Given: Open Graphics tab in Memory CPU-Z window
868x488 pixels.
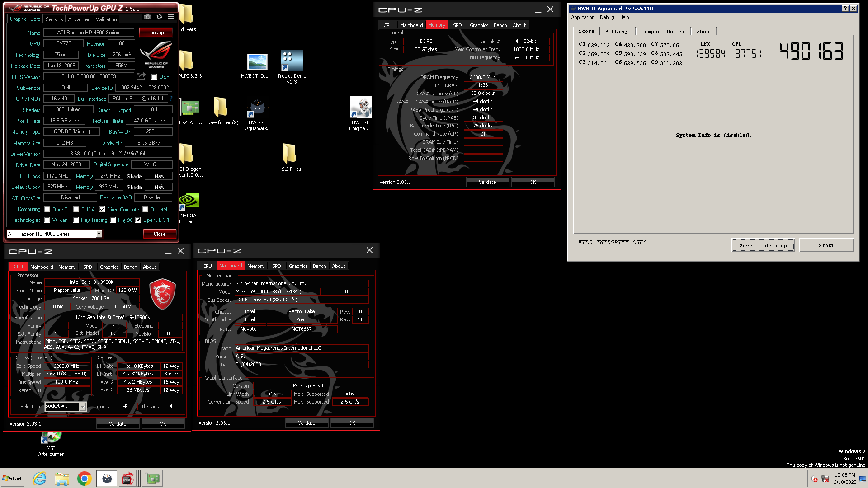Looking at the screenshot, I should point(479,25).
